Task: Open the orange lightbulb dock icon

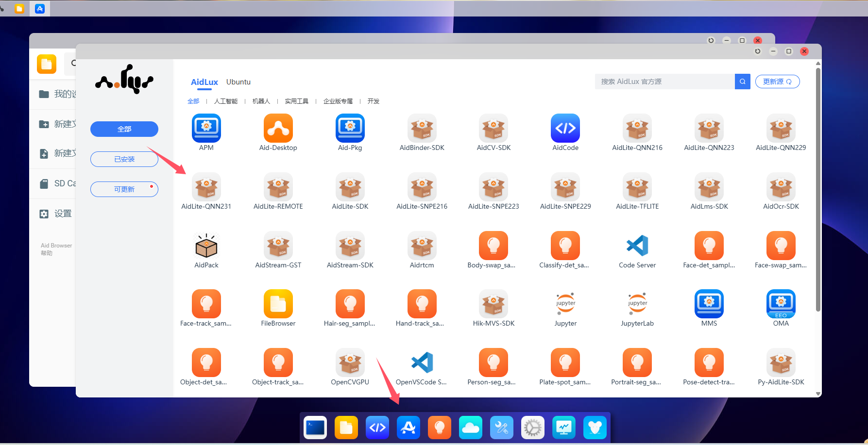Action: (x=440, y=428)
